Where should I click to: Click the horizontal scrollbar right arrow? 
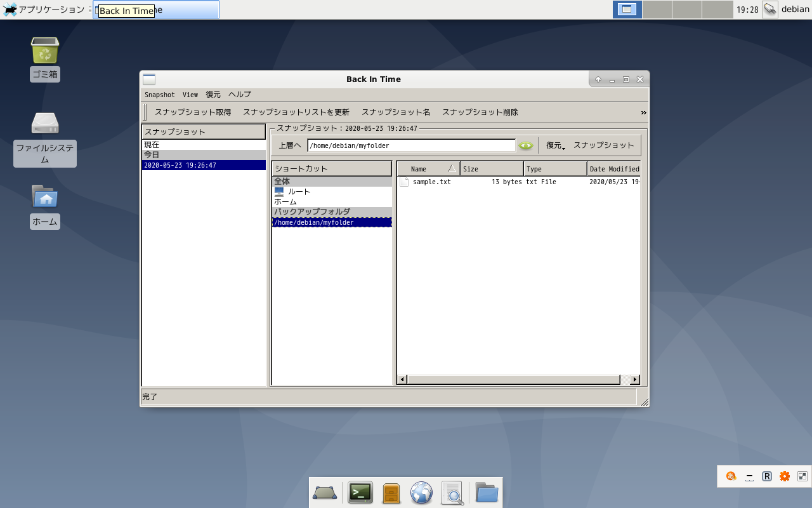tap(635, 380)
